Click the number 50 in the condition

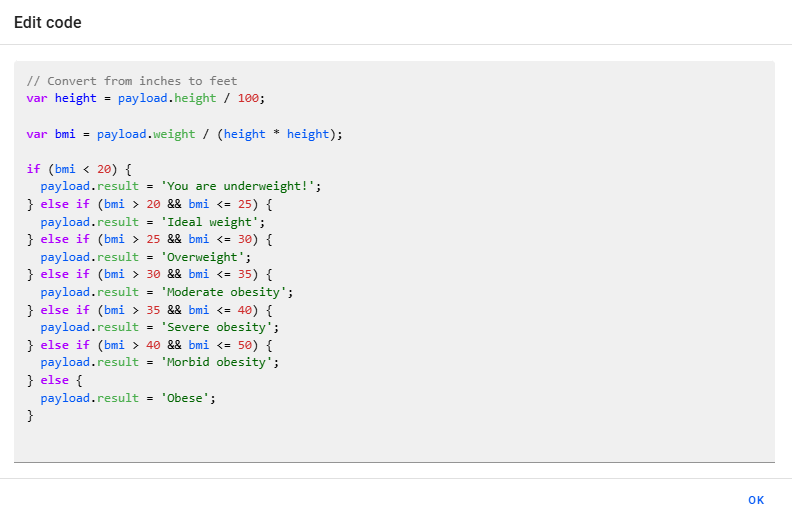point(244,345)
